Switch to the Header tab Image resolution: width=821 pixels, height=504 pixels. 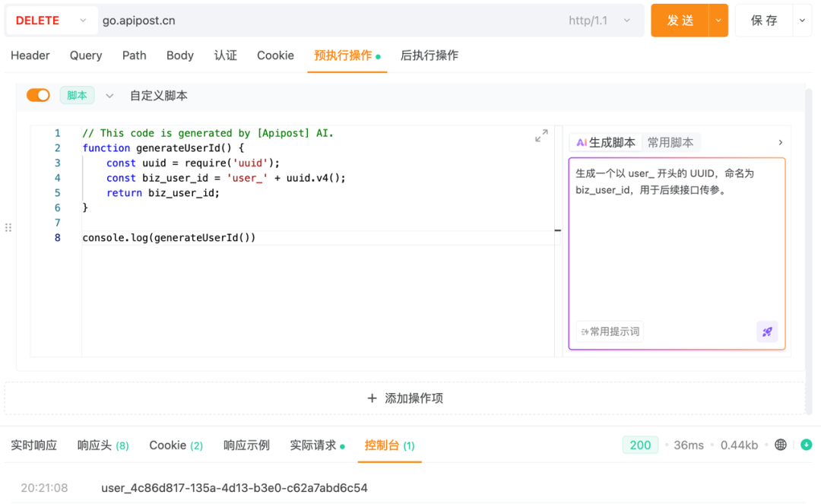[30, 55]
